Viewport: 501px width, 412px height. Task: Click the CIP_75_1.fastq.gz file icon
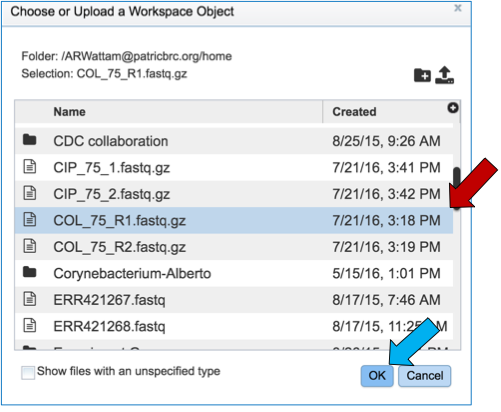(30, 167)
